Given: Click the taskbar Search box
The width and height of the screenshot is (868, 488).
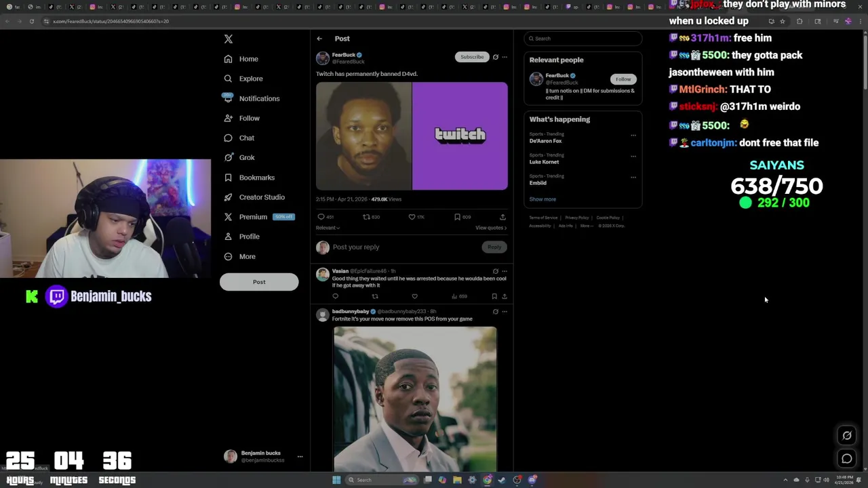Looking at the screenshot, I should tap(383, 480).
